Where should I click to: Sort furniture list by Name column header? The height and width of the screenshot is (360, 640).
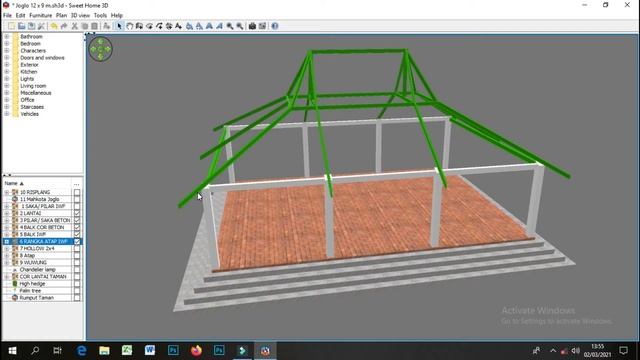(37, 184)
